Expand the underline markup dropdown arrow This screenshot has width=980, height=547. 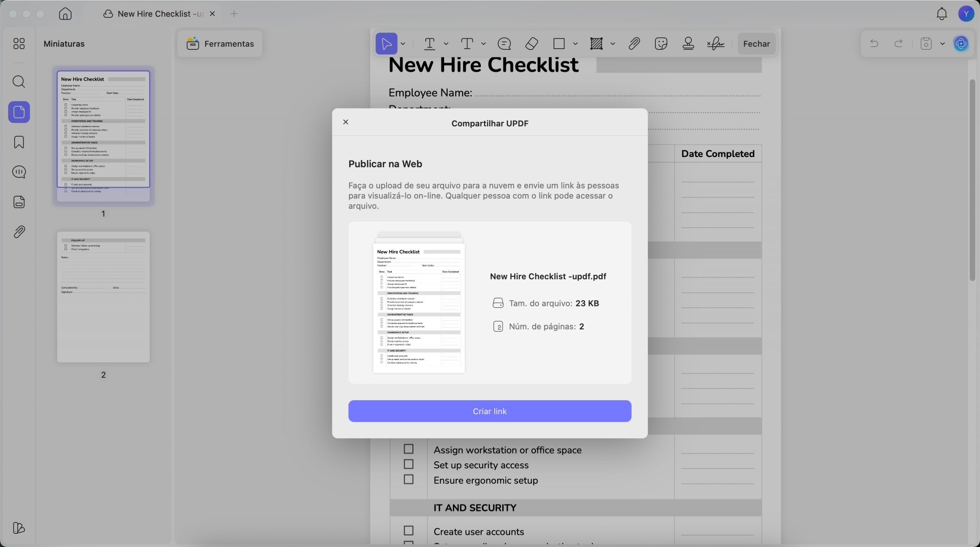[446, 44]
